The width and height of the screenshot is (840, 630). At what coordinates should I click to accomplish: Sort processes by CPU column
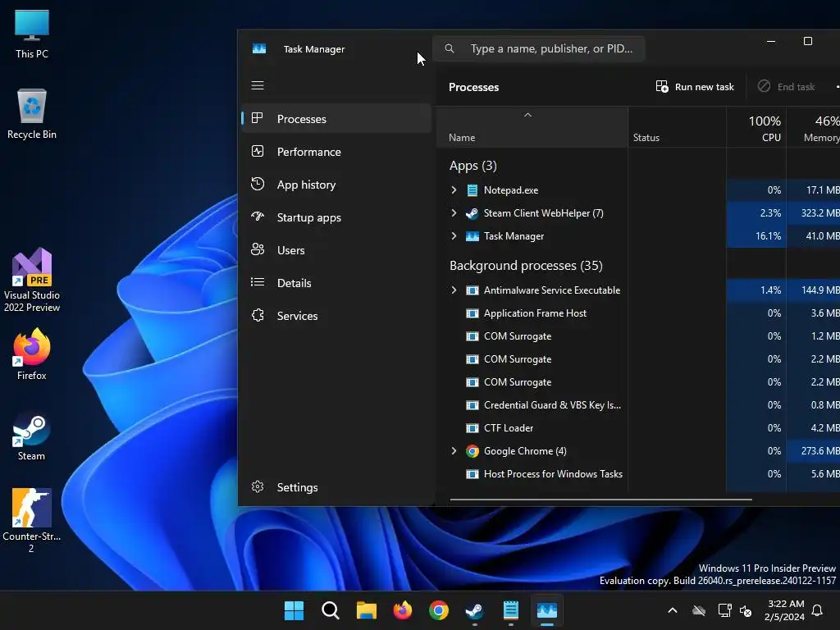click(756, 127)
